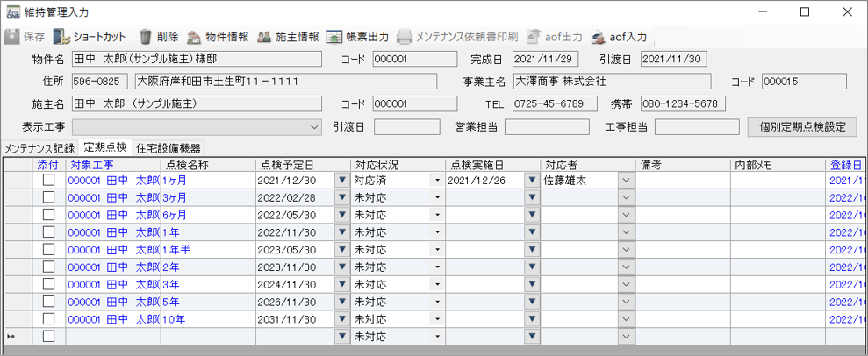
Task: Click the 登録日 column header
Action: pyautogui.click(x=845, y=165)
